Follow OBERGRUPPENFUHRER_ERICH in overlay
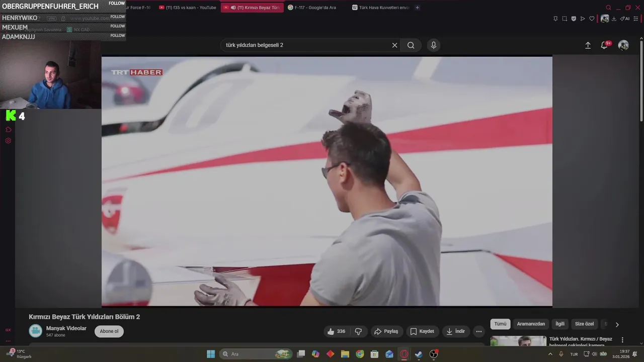The width and height of the screenshot is (644, 362). coord(118,3)
